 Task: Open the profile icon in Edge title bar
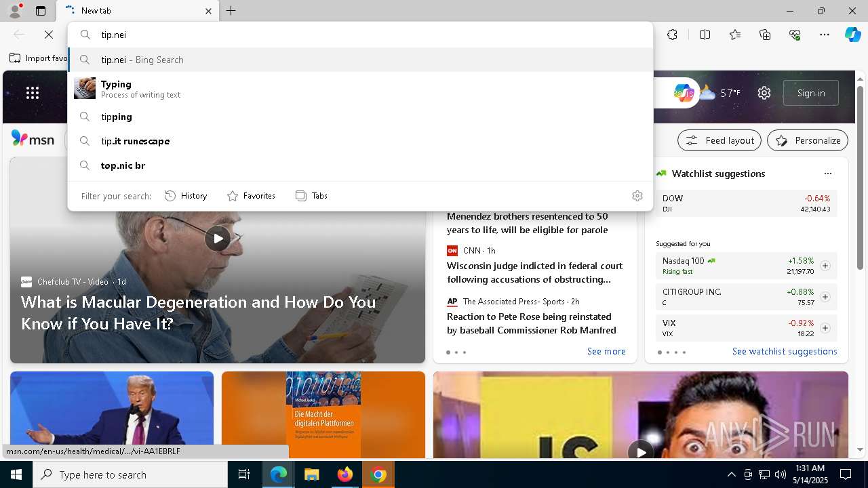[x=14, y=11]
